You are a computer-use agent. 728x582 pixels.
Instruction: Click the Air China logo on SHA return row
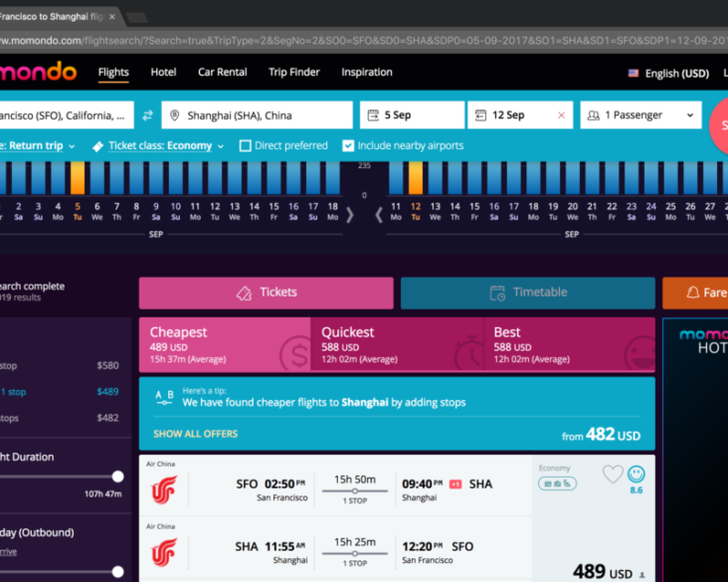(164, 552)
